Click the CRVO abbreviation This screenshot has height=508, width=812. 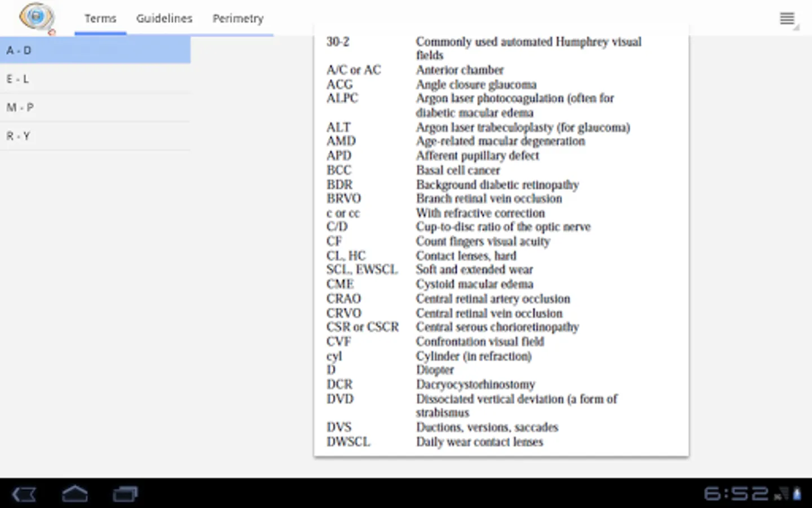pyautogui.click(x=344, y=313)
